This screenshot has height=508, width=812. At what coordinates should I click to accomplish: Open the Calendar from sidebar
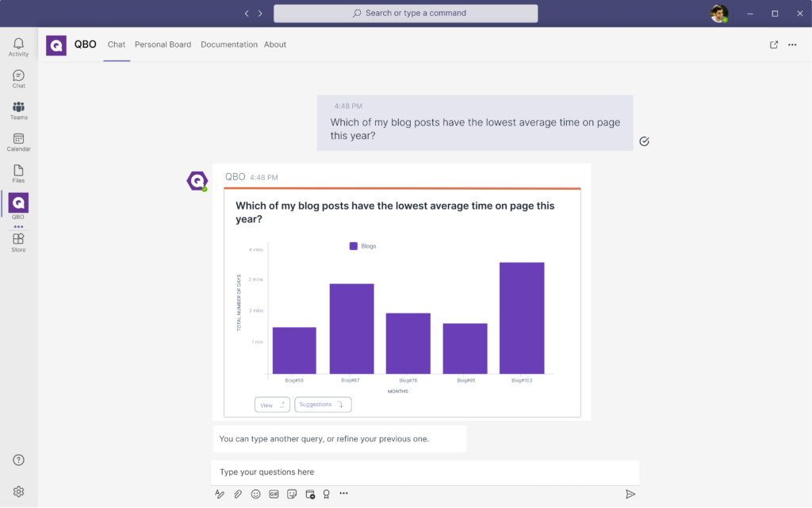18,141
